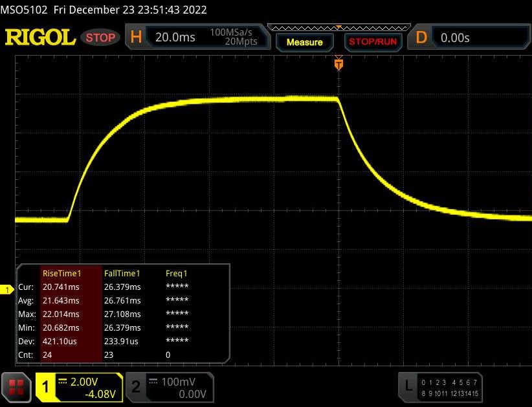The width and height of the screenshot is (532, 407).
Task: Click FallTime1 count value 23
Action: coord(109,355)
